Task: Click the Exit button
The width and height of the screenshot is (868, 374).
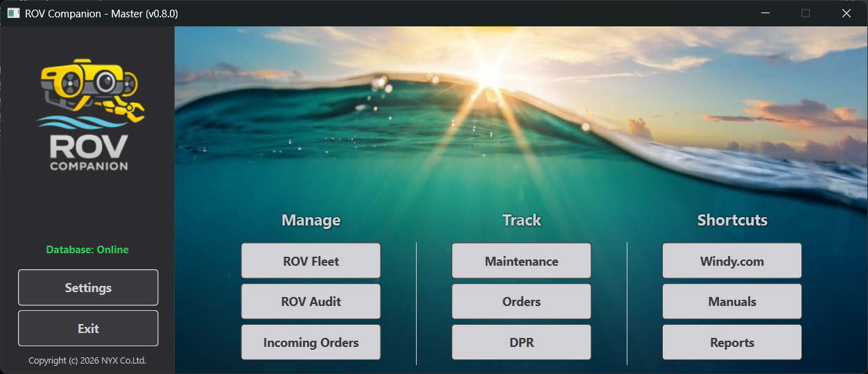Action: [x=88, y=328]
